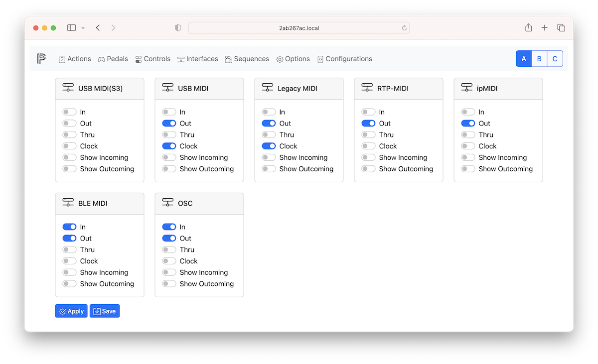
Task: Enable Thru for RTP-MIDI
Action: point(368,135)
